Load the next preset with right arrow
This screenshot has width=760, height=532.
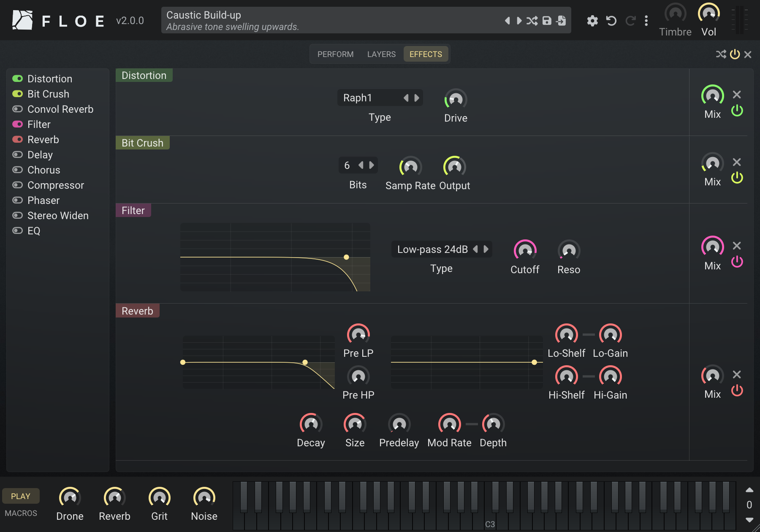[x=519, y=20]
